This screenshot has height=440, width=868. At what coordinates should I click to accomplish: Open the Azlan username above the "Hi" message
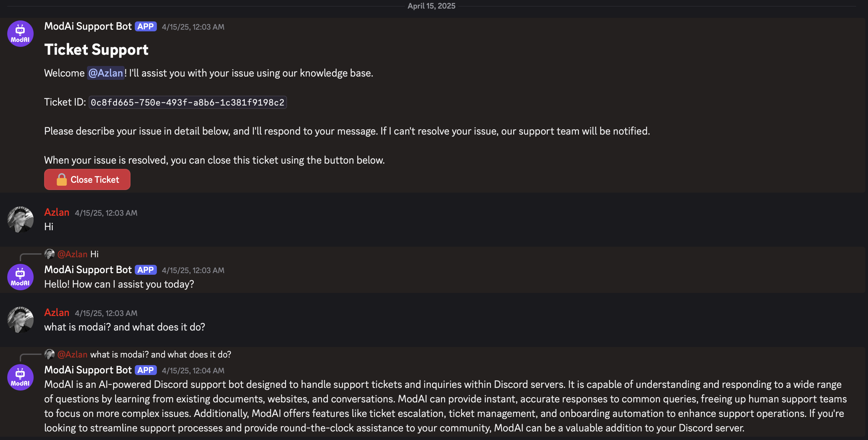(57, 212)
